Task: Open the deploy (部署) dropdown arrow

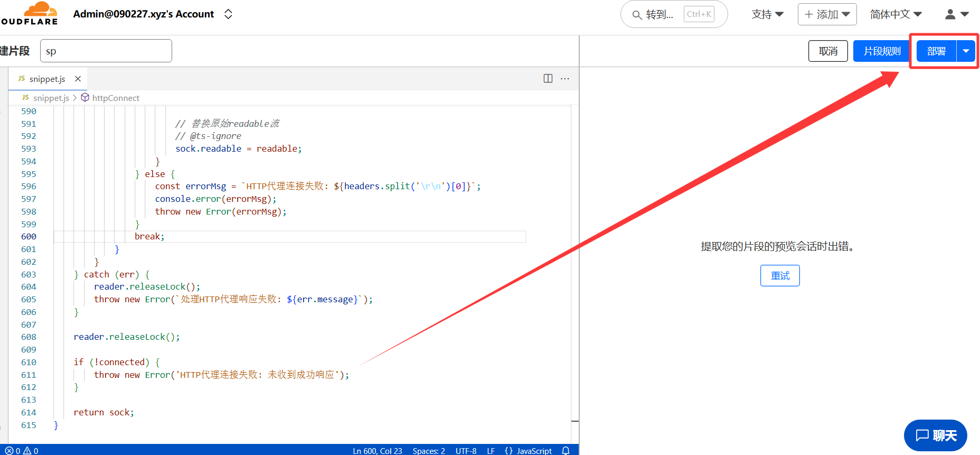Action: tap(966, 51)
